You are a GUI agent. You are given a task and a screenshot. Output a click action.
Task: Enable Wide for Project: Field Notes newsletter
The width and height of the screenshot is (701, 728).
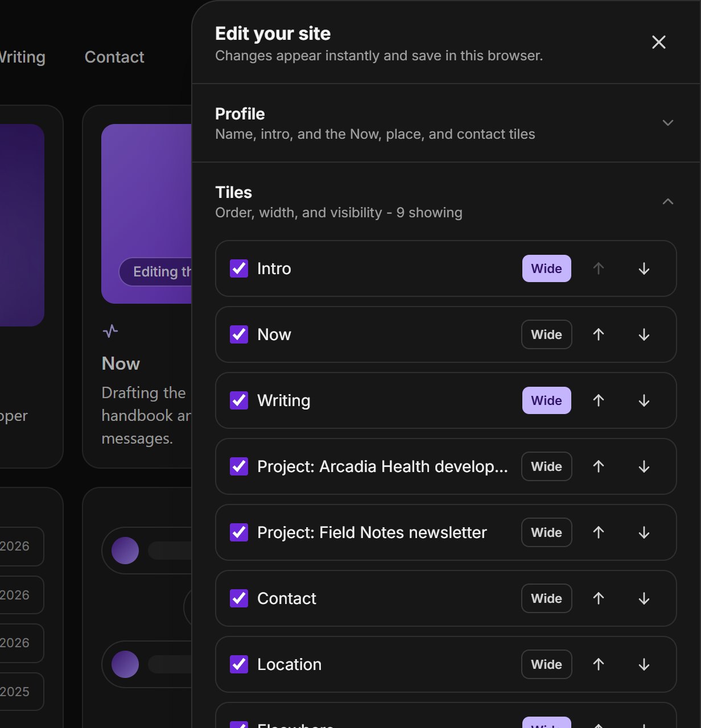[x=547, y=532]
